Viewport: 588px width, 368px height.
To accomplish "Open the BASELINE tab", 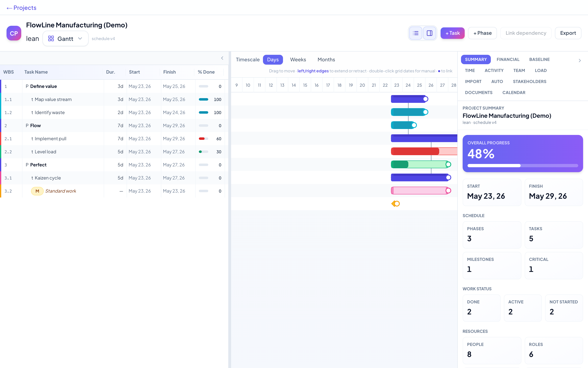I will tap(539, 59).
